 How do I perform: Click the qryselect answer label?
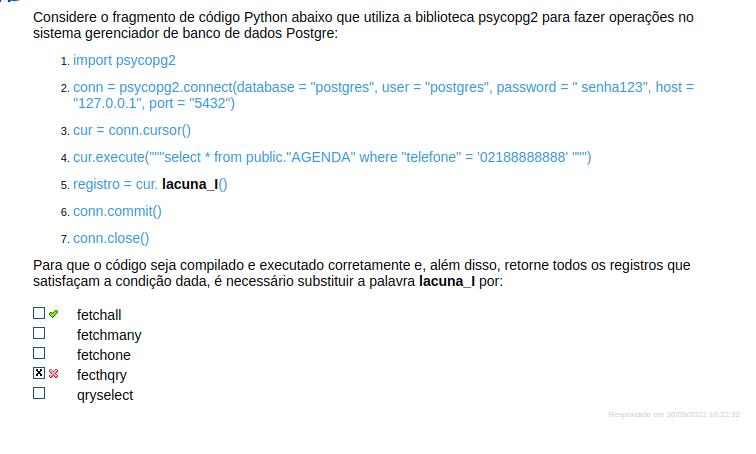click(x=104, y=395)
